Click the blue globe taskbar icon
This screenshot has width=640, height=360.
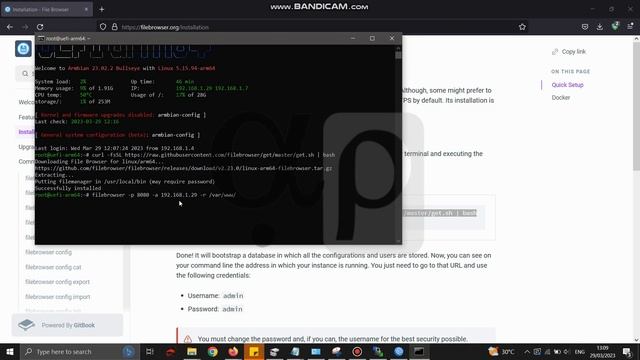[399, 351]
